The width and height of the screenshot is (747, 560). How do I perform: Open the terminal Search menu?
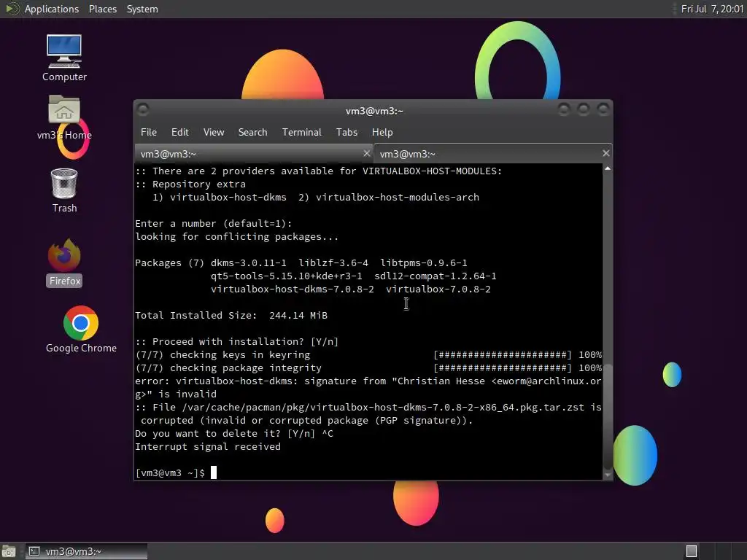coord(252,133)
